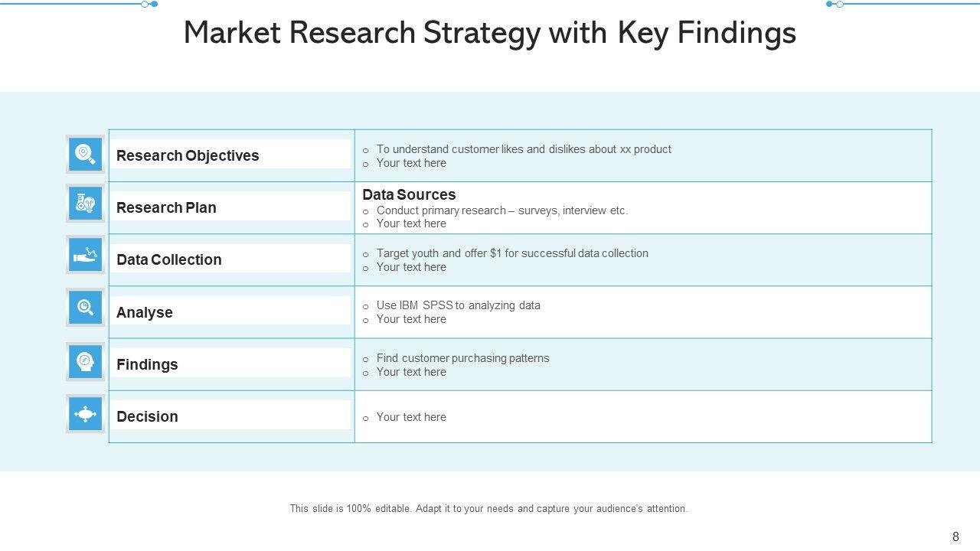Image resolution: width=980 pixels, height=551 pixels.
Task: Click the Findings head icon
Action: pyautogui.click(x=85, y=361)
